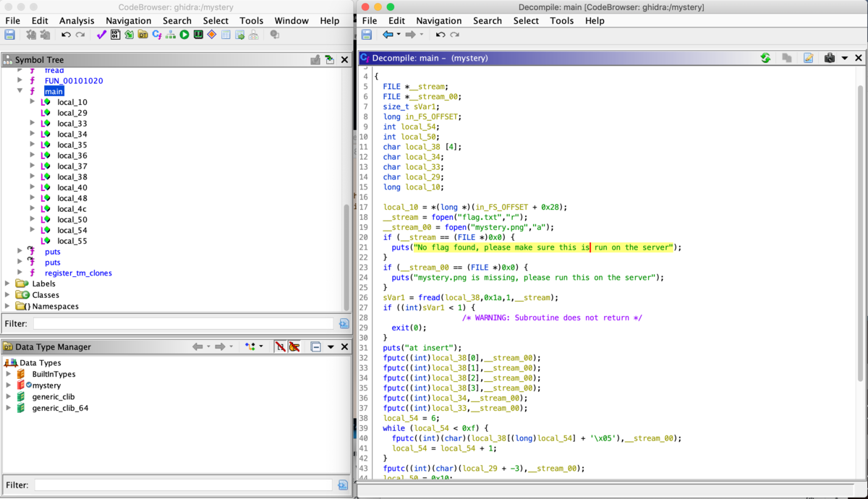
Task: Click Redo arrow in CodeBrowser toolbar
Action: (80, 35)
